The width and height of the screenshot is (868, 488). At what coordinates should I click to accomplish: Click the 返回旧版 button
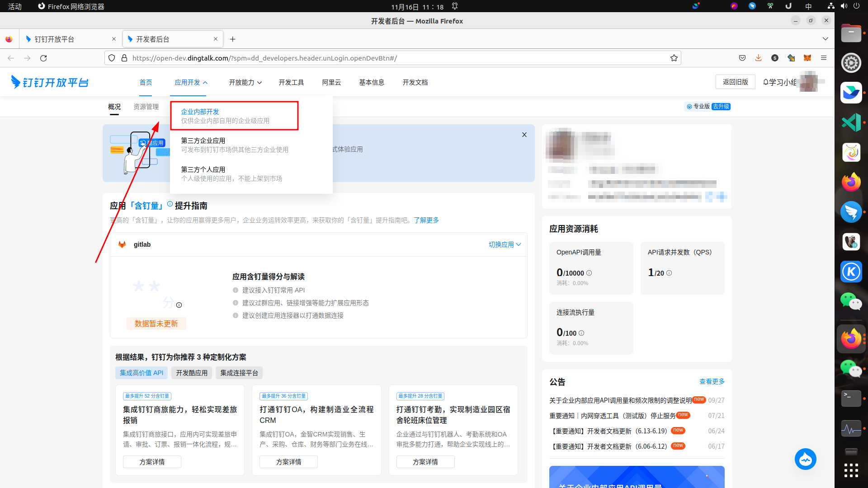tap(735, 82)
